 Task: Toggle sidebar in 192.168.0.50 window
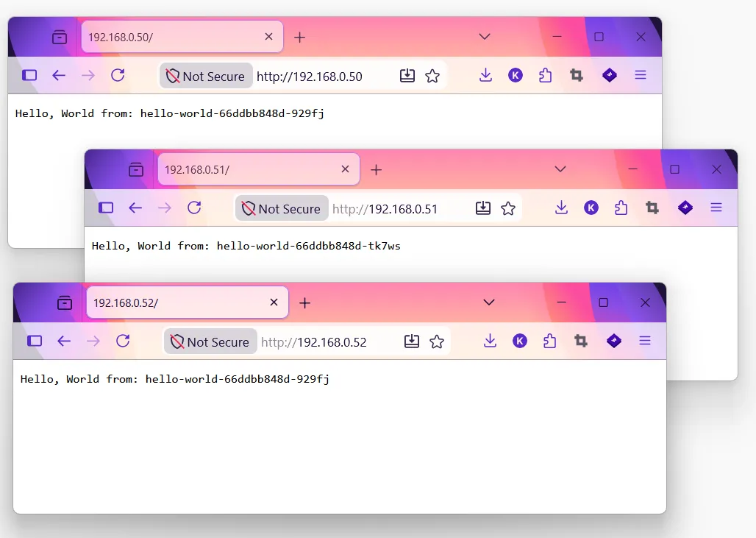[x=29, y=75]
